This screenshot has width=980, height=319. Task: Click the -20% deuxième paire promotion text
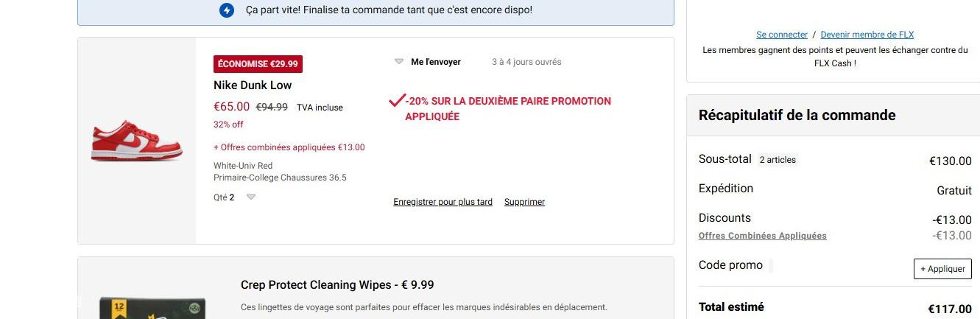tap(508, 108)
